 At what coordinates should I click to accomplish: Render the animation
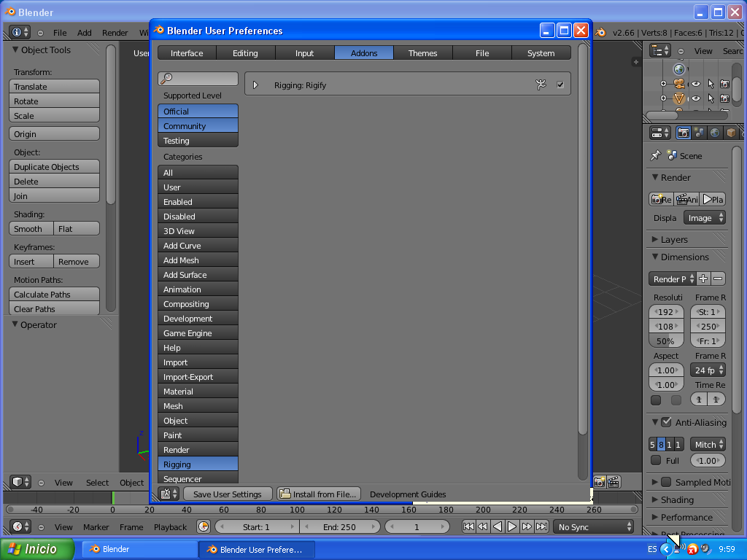(686, 200)
